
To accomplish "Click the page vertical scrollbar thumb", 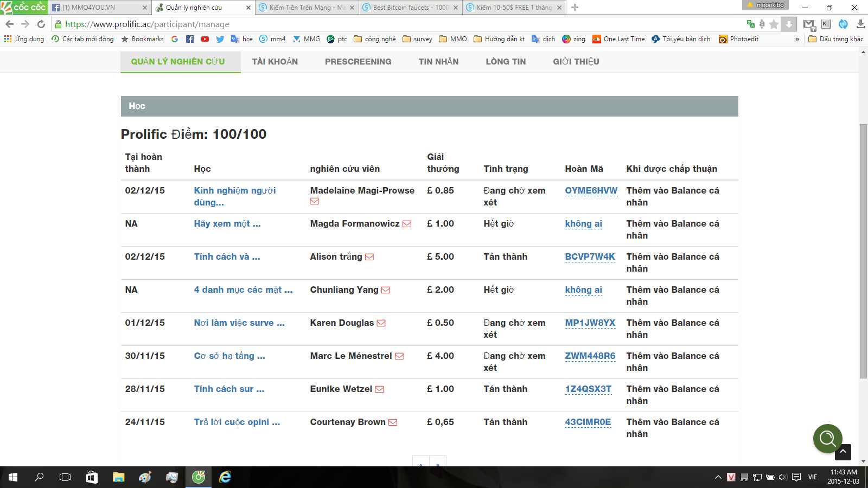I will (863, 251).
